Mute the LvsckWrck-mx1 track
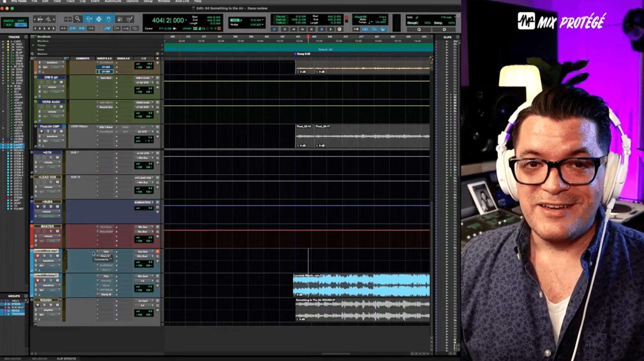Viewport: 644px width, 361px height. 57,256
